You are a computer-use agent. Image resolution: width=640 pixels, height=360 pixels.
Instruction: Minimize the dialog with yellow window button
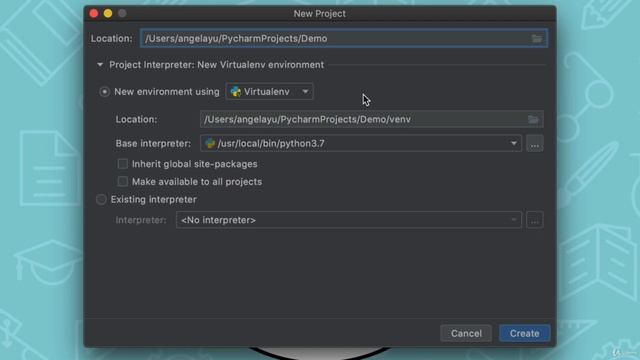pyautogui.click(x=108, y=13)
